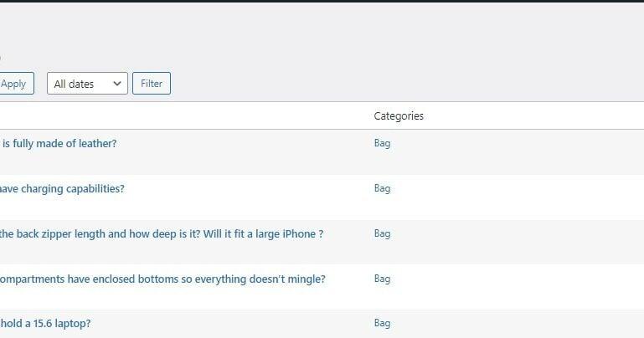Screen dimensions: 644x338
Task: Select the table row about the 15.6 laptop
Action: [322, 324]
